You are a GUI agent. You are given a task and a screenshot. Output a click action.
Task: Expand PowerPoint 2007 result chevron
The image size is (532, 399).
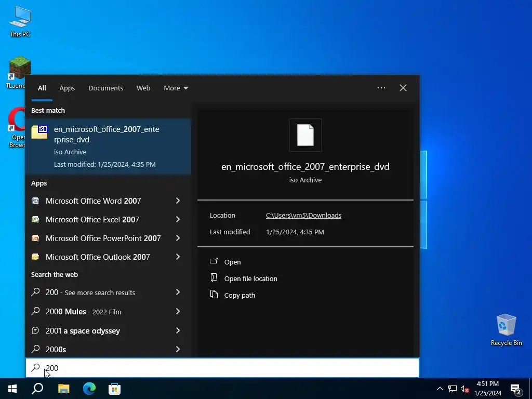tap(178, 238)
